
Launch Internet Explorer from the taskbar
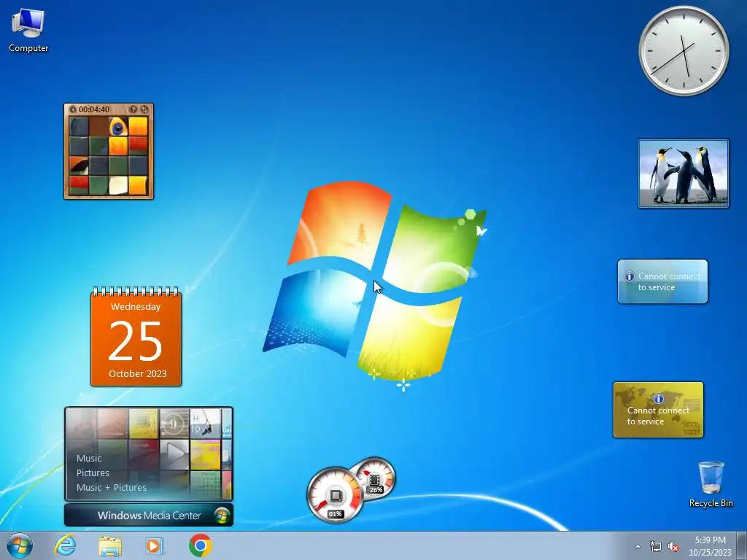click(65, 545)
